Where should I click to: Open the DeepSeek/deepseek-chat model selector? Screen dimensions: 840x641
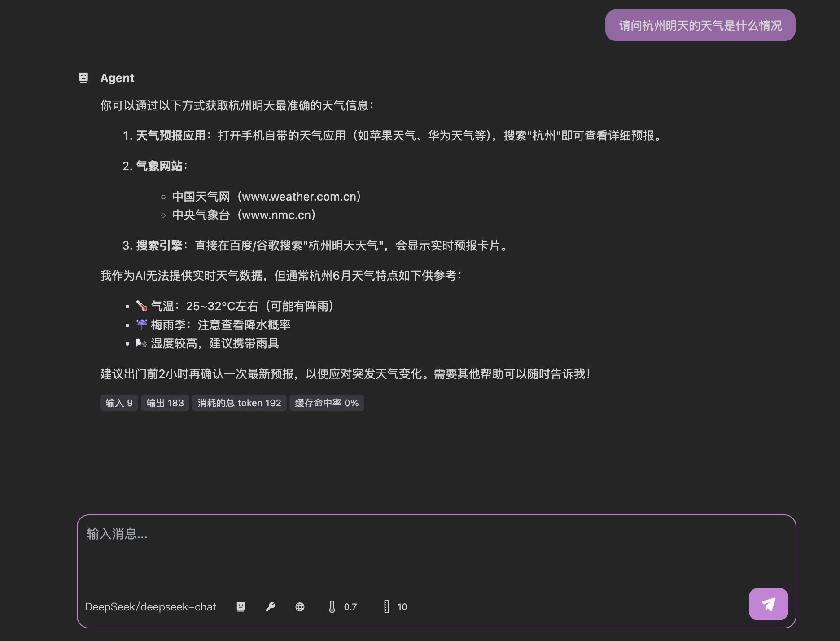click(151, 606)
